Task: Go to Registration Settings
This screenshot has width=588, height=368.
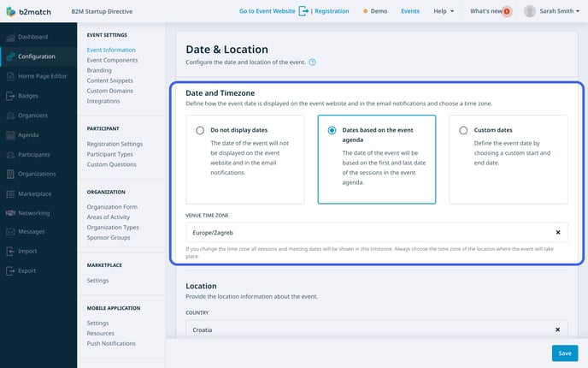Action: [115, 144]
